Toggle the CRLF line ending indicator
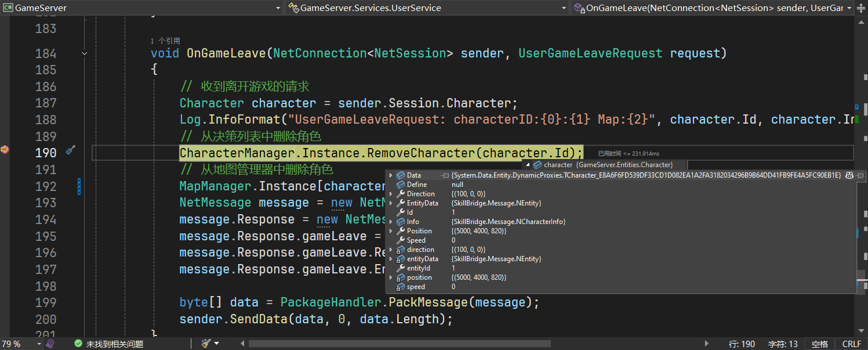Screen dimensions: 868x350 [851, 344]
